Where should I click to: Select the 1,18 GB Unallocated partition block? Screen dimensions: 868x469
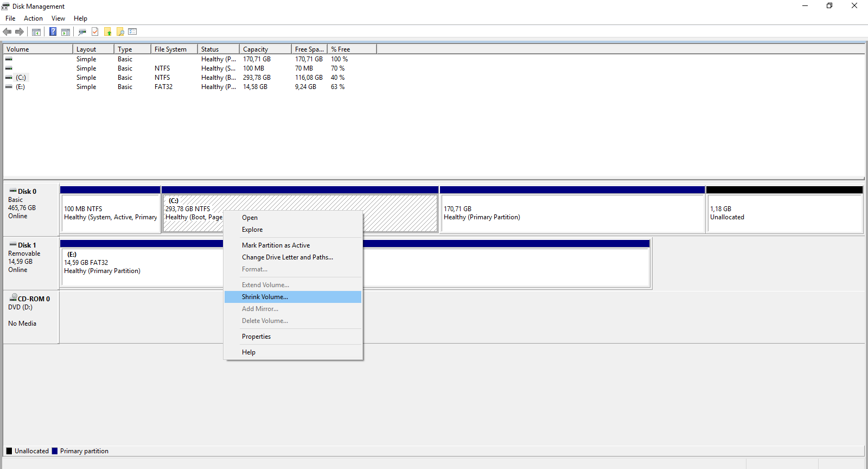(x=784, y=213)
